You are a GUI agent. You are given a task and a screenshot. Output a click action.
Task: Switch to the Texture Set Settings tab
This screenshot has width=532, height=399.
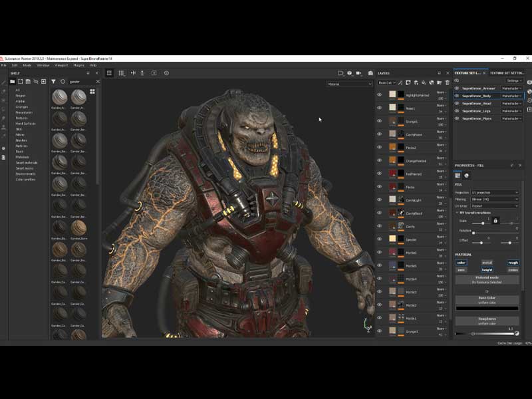tap(506, 72)
